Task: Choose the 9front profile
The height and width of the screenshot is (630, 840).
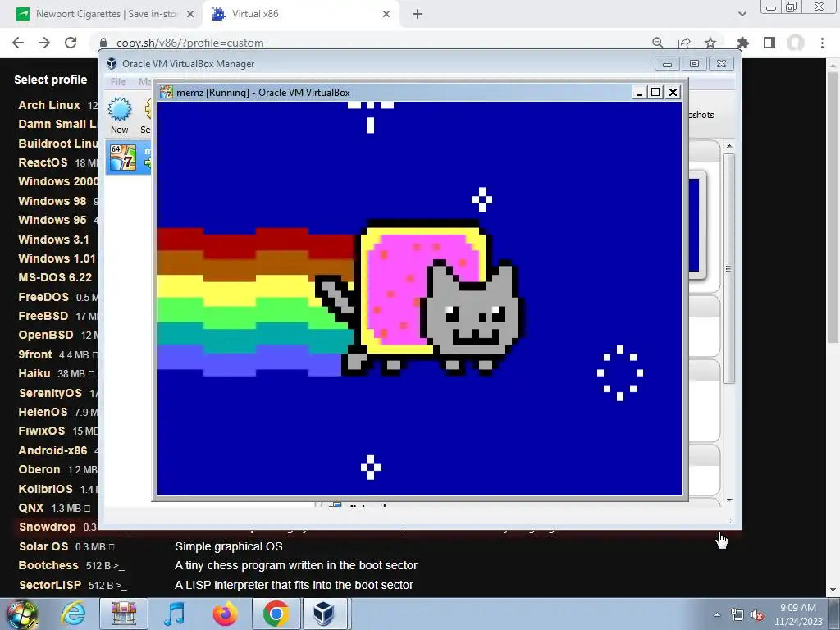Action: click(35, 354)
